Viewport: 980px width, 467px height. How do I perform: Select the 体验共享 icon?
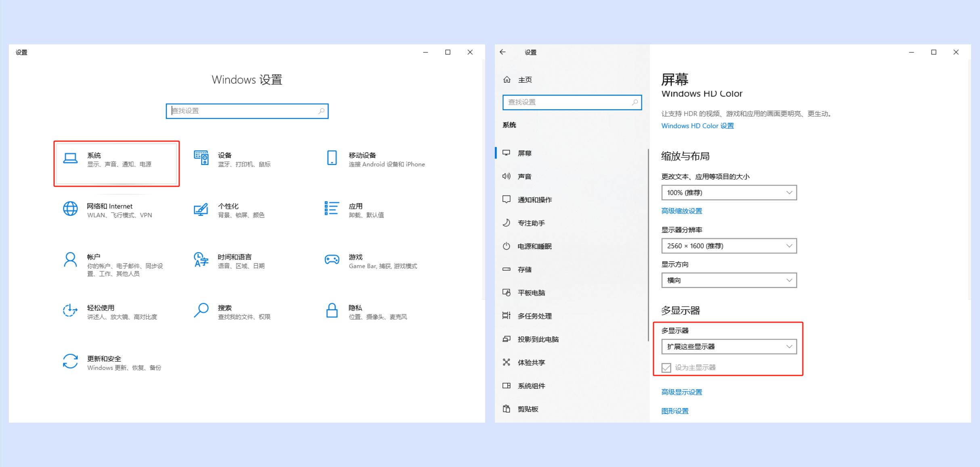tap(507, 362)
